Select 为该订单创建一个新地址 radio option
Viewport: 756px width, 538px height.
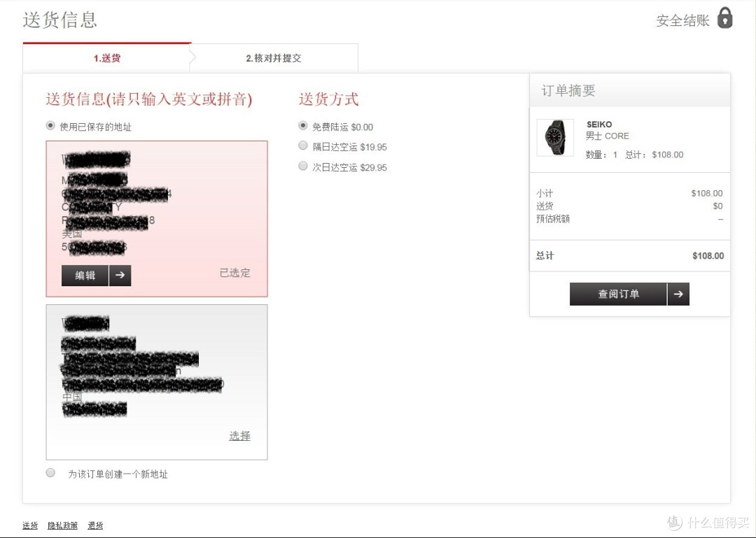(x=50, y=472)
